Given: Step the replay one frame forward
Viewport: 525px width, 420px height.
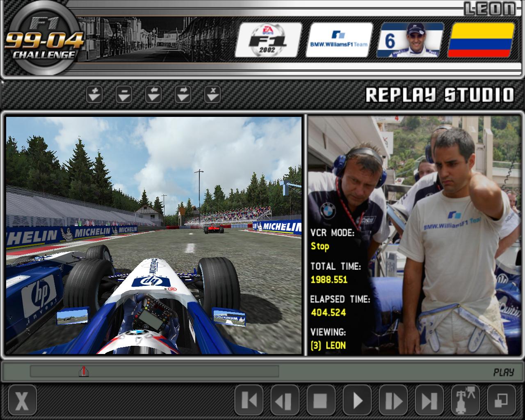Looking at the screenshot, I should 393,400.
